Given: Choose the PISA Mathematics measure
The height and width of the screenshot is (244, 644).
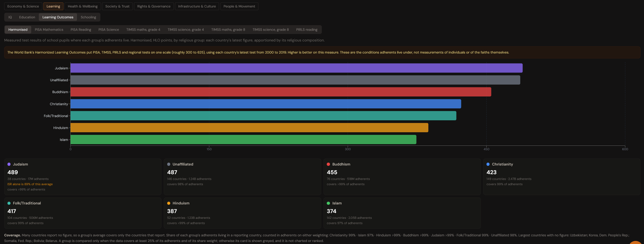Looking at the screenshot, I should [49, 30].
